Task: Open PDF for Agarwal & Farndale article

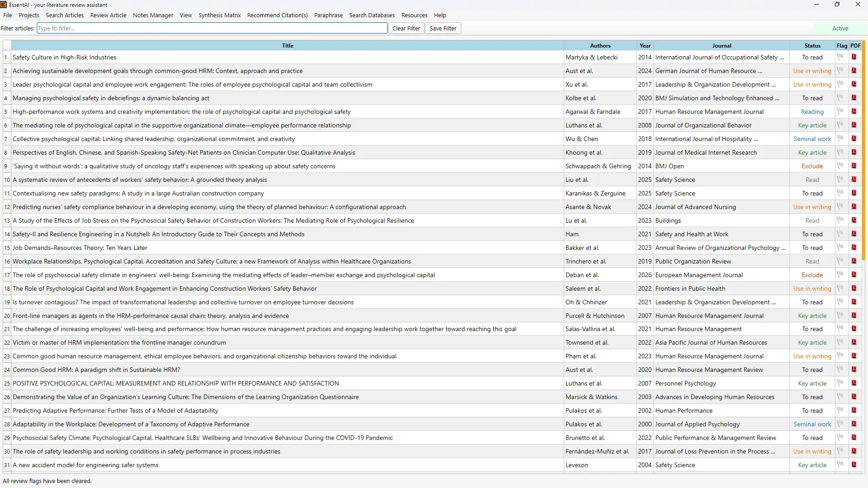Action: [x=854, y=112]
